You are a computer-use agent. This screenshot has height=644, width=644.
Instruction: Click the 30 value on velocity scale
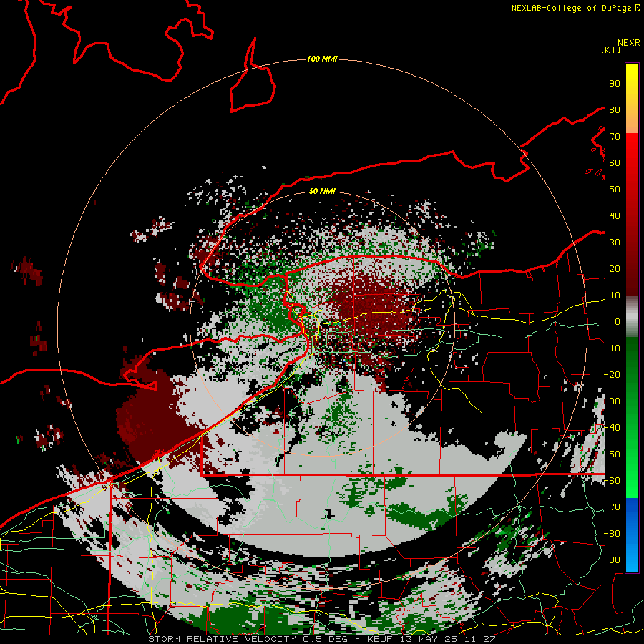615,243
